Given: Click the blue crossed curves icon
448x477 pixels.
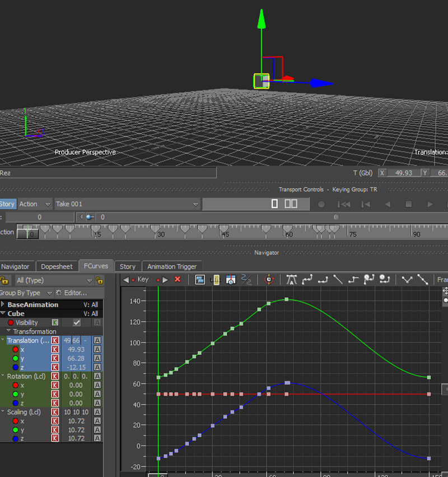Looking at the screenshot, I should 246,280.
